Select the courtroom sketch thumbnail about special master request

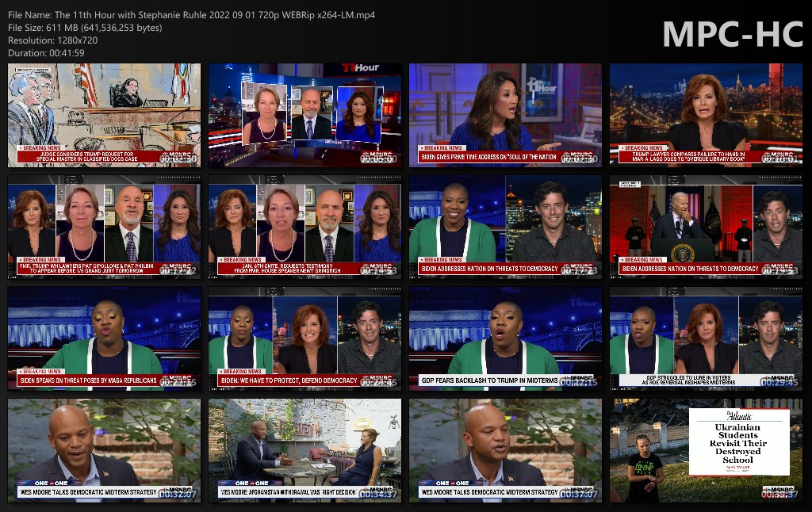click(104, 116)
